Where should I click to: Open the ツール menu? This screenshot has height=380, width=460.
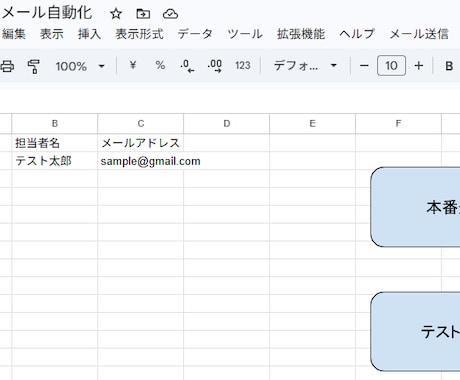[245, 34]
